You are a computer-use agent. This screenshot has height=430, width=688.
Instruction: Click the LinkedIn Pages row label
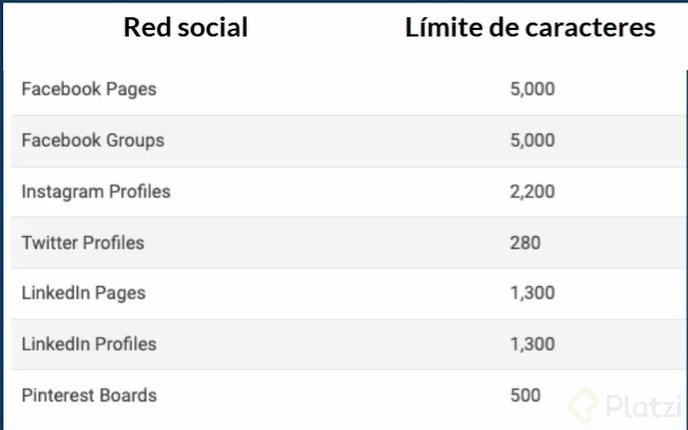(83, 293)
